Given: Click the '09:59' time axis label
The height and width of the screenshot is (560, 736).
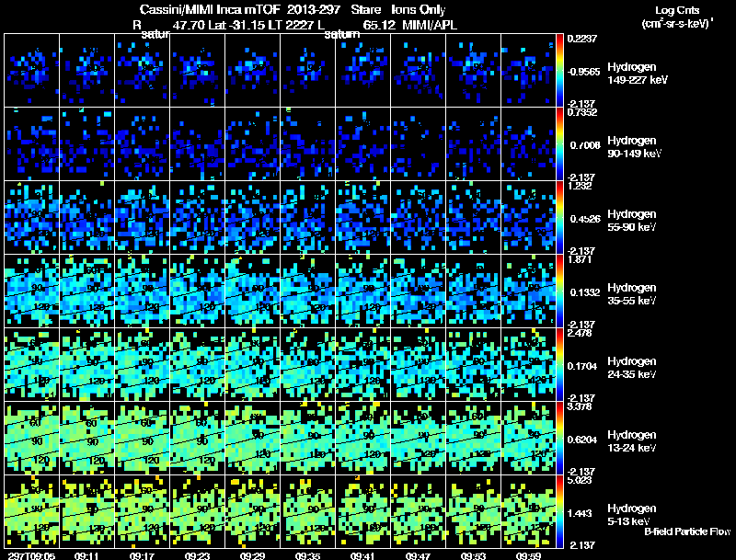Looking at the screenshot, I should (x=528, y=556).
